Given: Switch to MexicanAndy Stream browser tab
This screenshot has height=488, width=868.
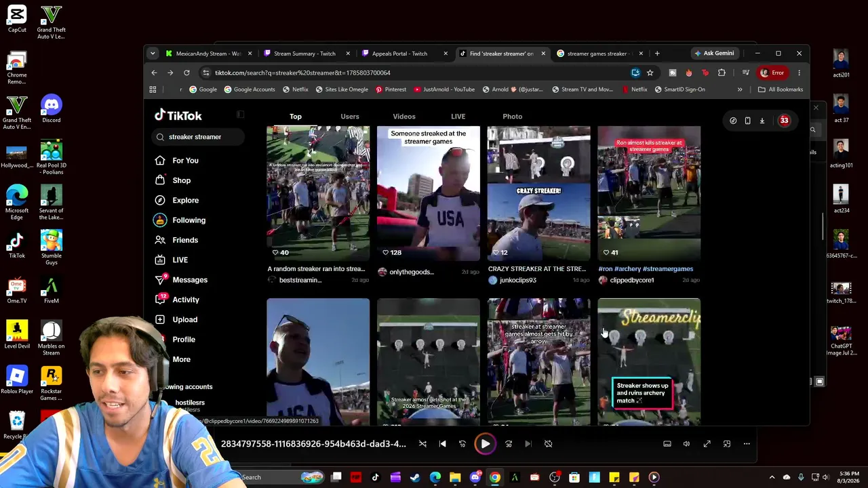Looking at the screenshot, I should [209, 54].
